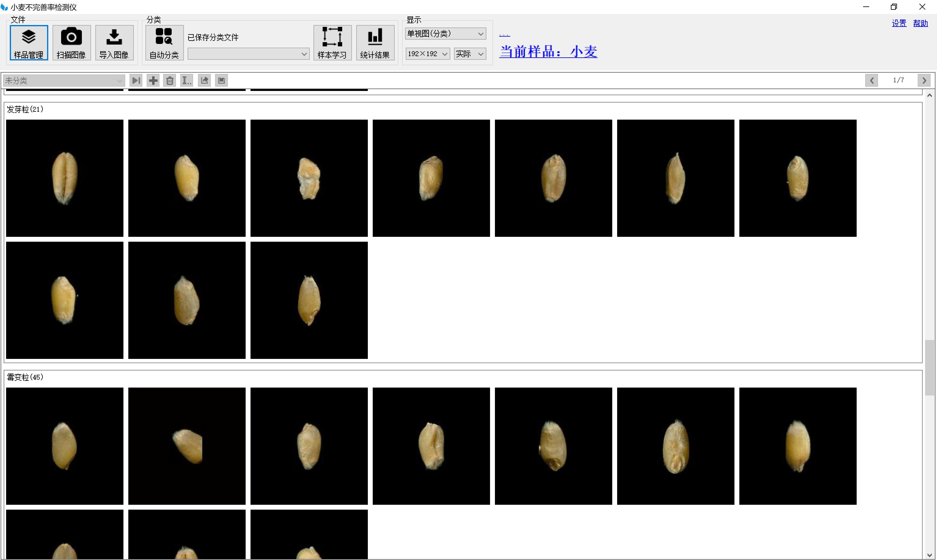This screenshot has width=937, height=560.
Task: Click the rename text cursor icon
Action: [187, 80]
